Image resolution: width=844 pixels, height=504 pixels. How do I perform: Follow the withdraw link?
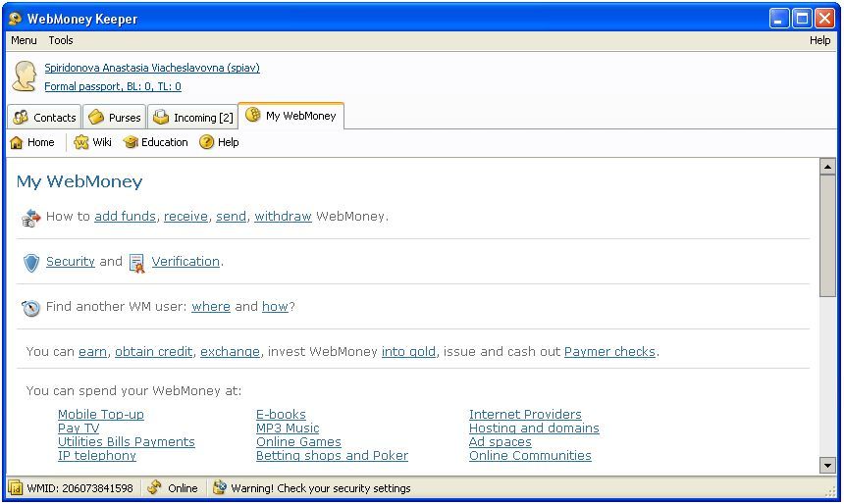pyautogui.click(x=283, y=217)
